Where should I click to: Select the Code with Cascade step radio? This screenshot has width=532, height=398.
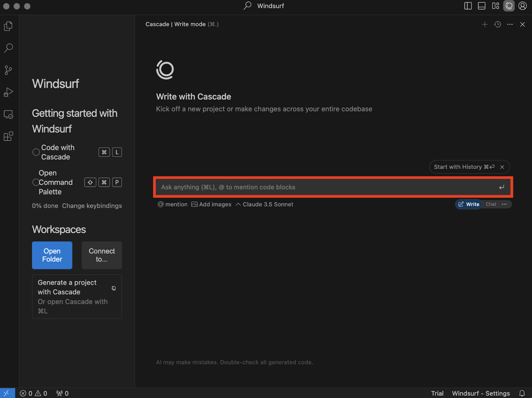pos(36,152)
